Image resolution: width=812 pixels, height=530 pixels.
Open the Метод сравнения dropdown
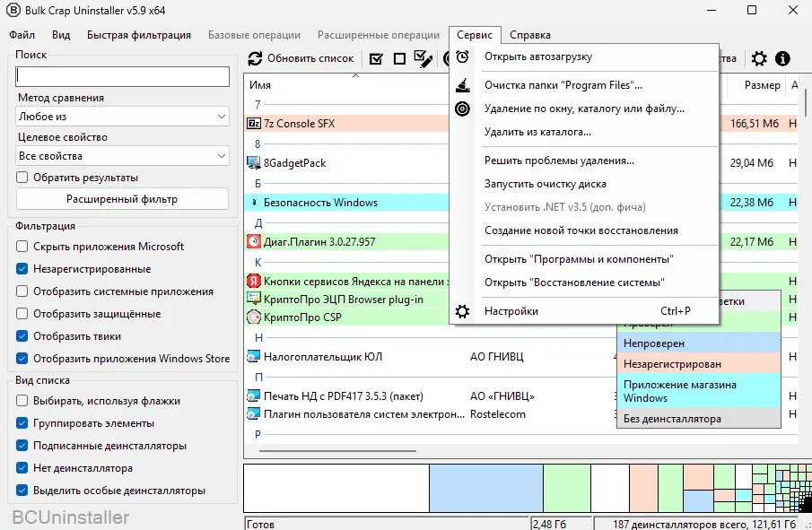(123, 117)
